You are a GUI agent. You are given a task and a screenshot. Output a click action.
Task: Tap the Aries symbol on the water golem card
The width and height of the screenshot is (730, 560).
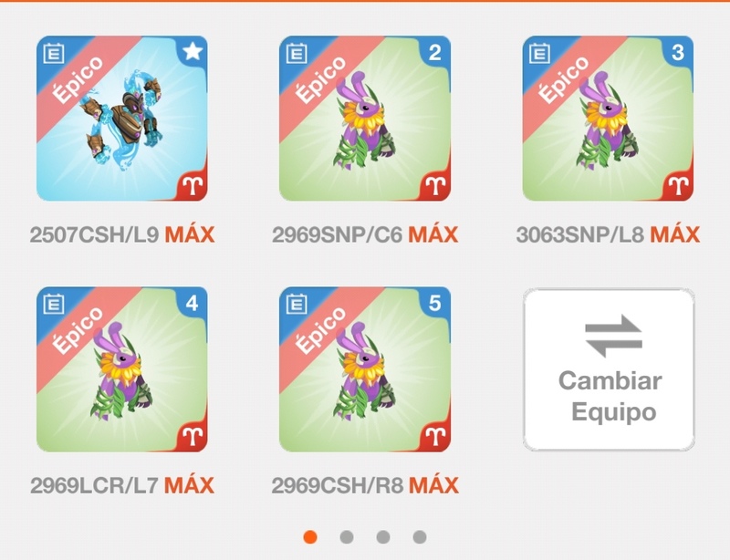click(193, 186)
